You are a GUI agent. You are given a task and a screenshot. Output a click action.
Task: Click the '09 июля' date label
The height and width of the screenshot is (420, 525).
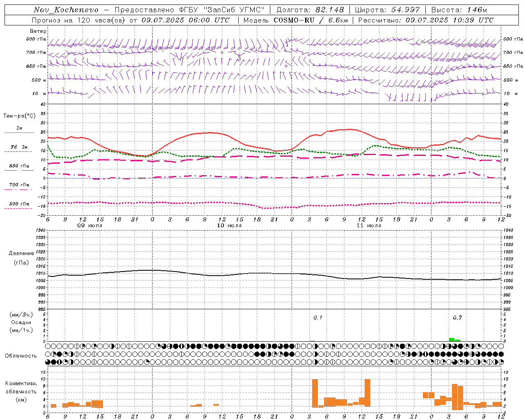pyautogui.click(x=90, y=226)
